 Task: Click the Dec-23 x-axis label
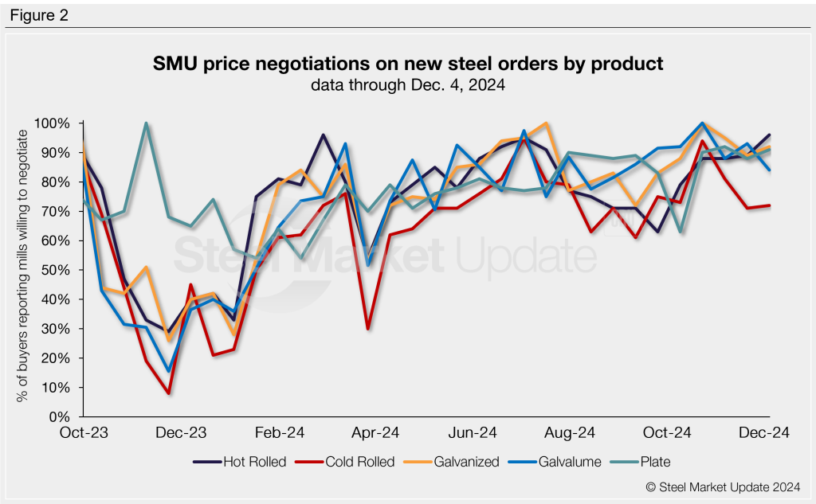[x=182, y=433]
